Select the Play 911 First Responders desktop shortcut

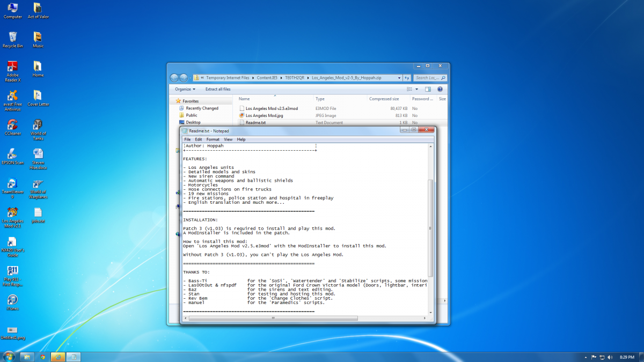[x=12, y=276]
